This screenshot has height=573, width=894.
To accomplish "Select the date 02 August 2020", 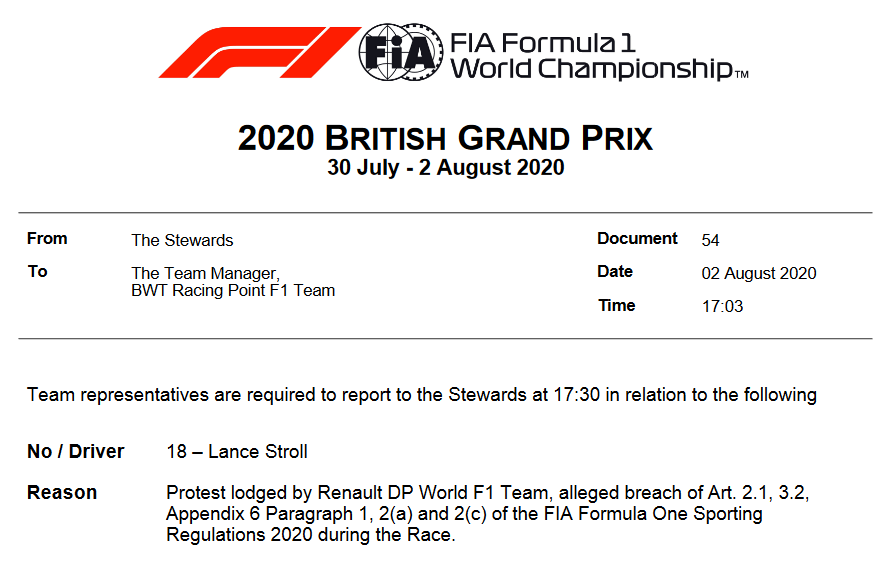I will (x=759, y=273).
